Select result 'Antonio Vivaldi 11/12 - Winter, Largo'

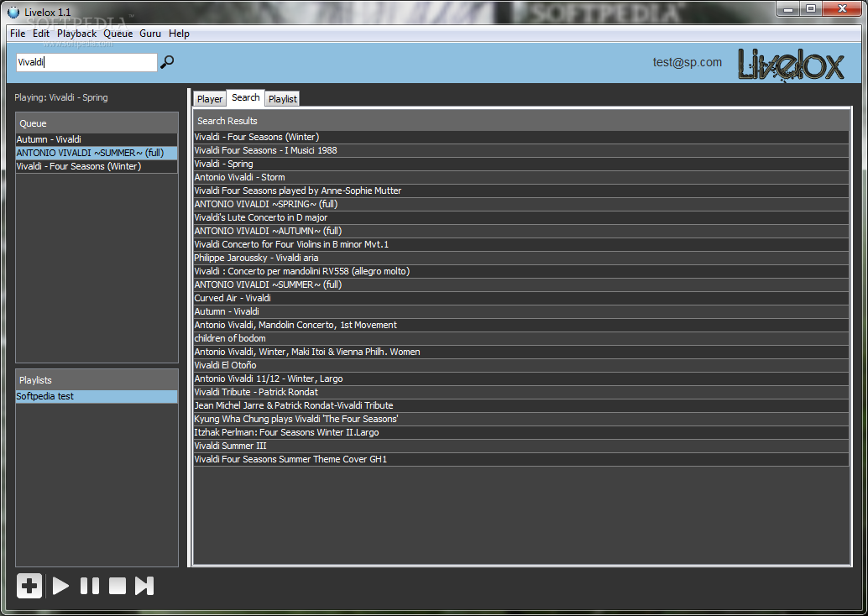521,378
